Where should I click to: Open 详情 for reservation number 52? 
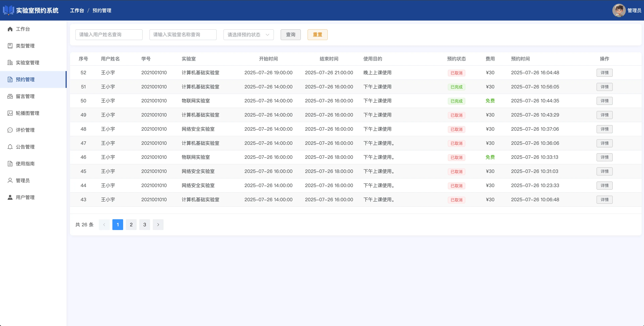coord(604,73)
